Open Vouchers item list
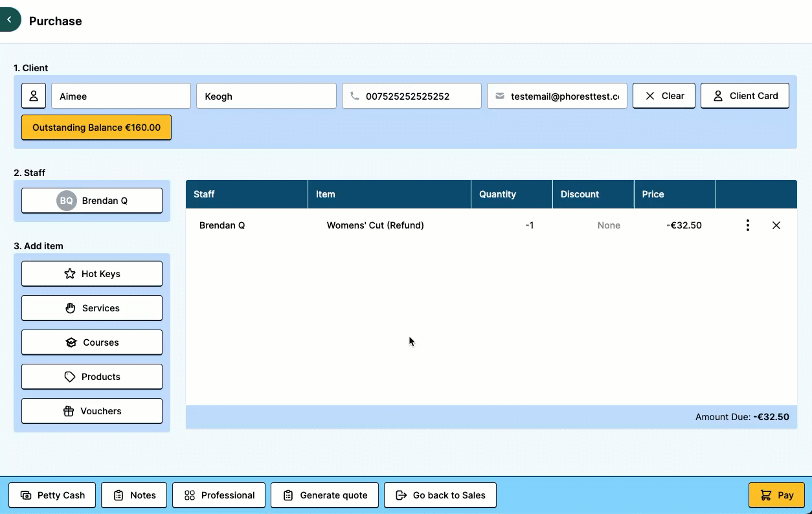 [92, 411]
